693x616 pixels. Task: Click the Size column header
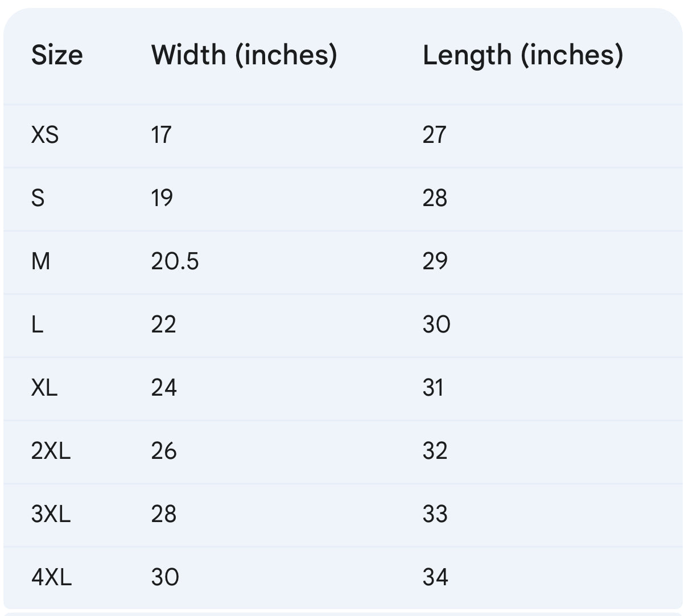pyautogui.click(x=57, y=55)
